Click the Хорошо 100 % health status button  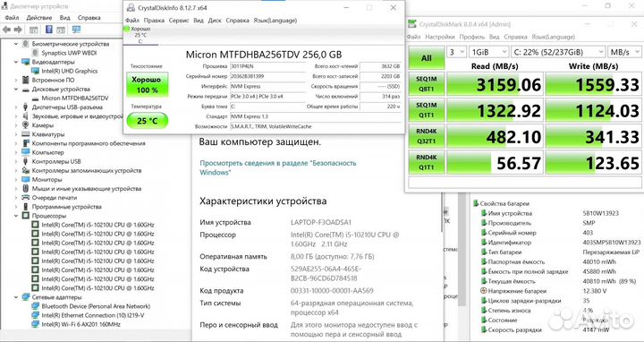pyautogui.click(x=147, y=84)
